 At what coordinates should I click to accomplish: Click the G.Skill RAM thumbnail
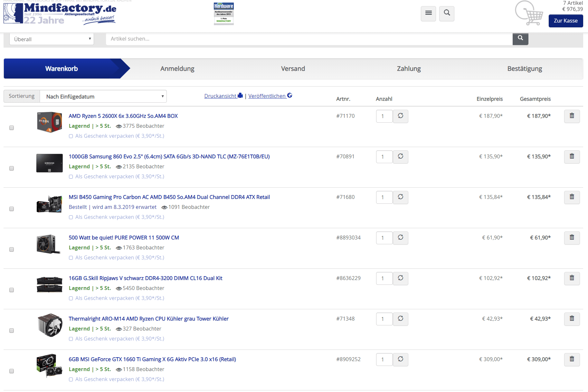click(49, 285)
